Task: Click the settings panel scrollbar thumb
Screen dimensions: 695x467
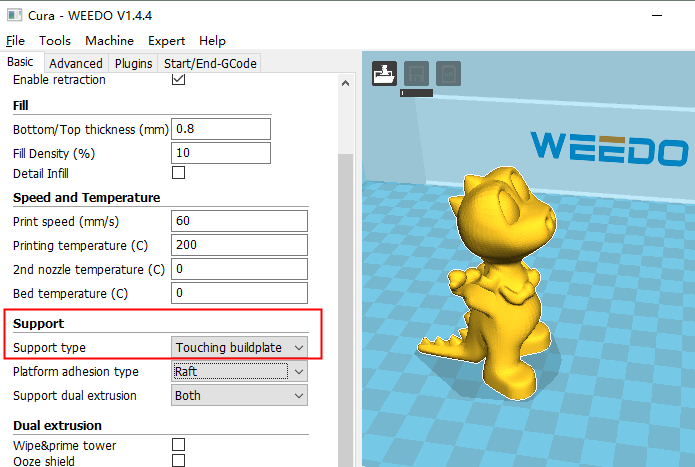Action: pyautogui.click(x=346, y=310)
